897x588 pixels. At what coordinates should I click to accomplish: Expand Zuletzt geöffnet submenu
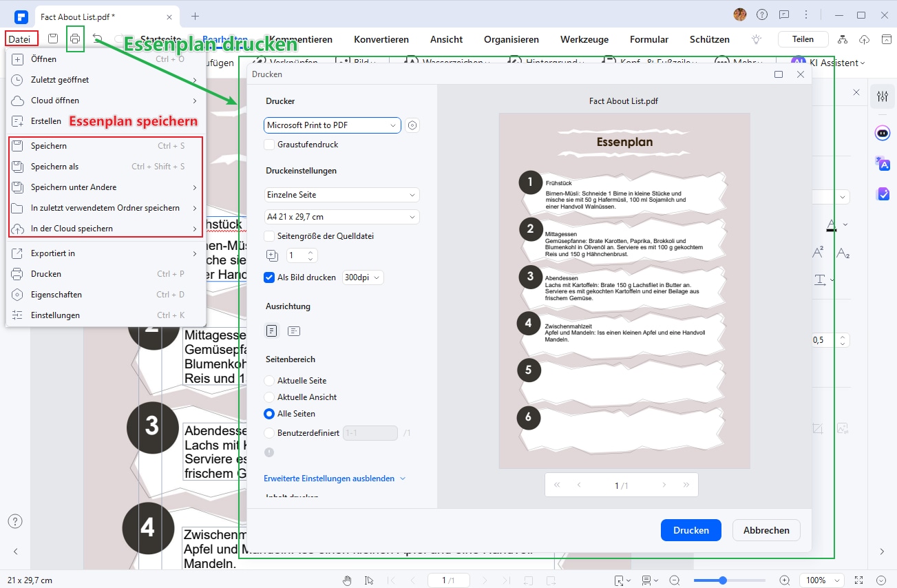tap(105, 80)
